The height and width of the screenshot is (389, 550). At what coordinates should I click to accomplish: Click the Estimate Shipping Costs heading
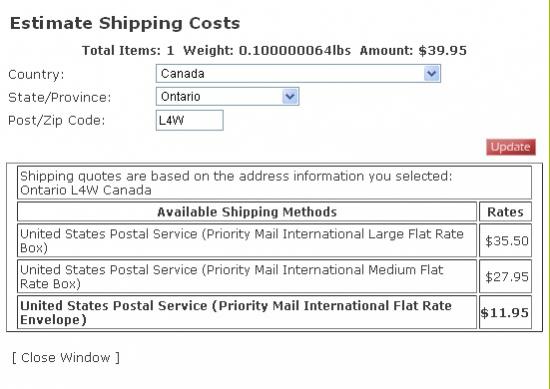(125, 24)
